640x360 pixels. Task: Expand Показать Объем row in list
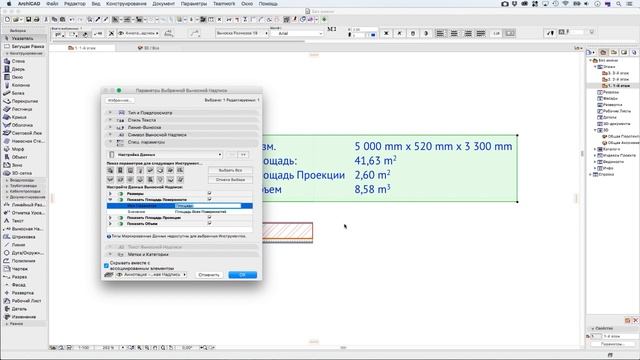click(x=110, y=224)
